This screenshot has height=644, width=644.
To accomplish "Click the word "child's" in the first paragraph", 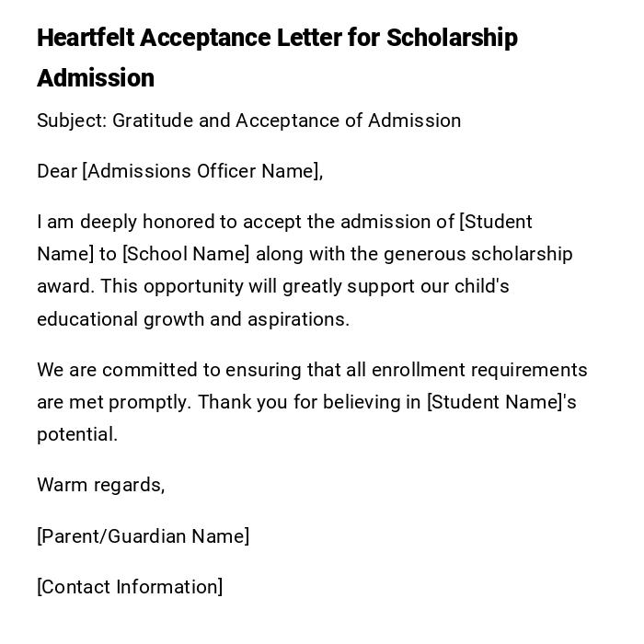I will tap(478, 286).
